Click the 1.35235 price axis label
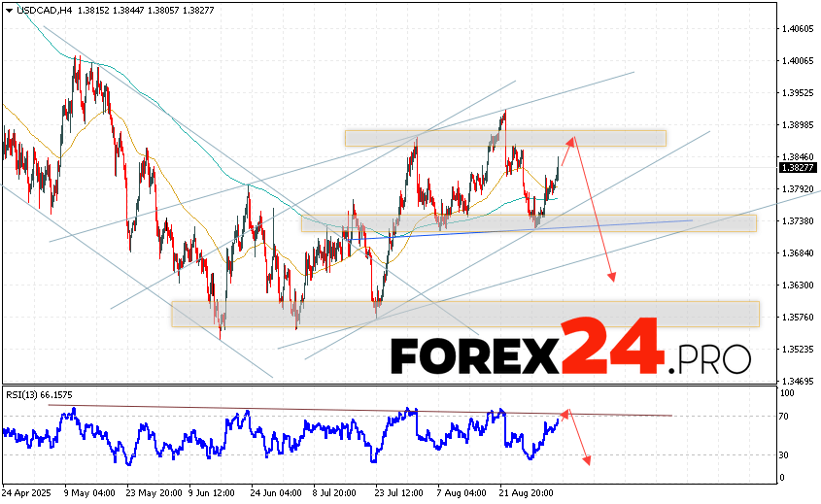The image size is (821, 504). click(798, 348)
